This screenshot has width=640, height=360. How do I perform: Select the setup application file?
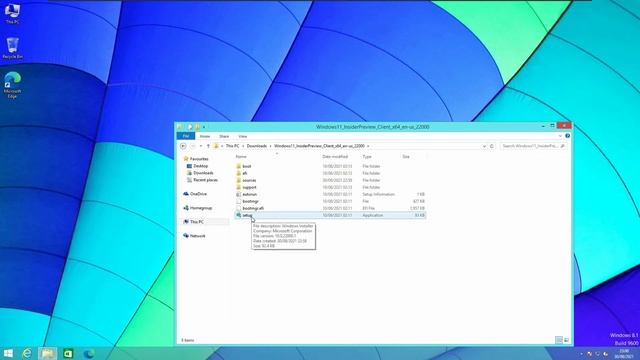point(330,215)
